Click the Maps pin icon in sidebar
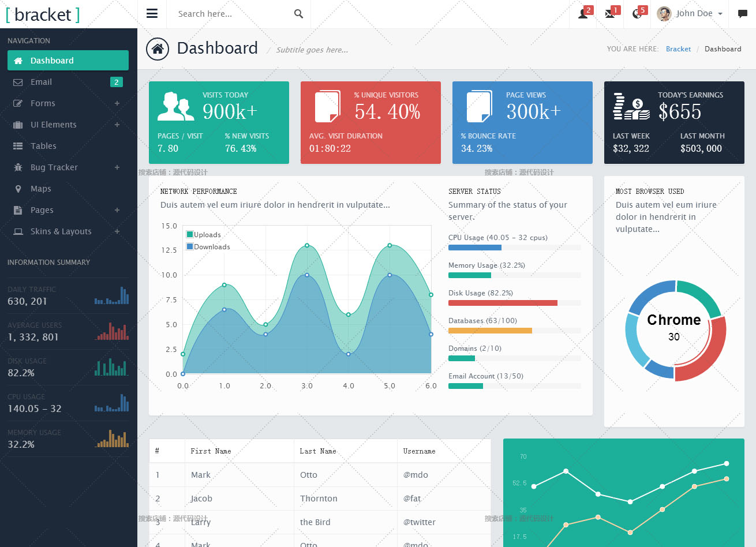Viewport: 756px width, 547px height. click(18, 189)
